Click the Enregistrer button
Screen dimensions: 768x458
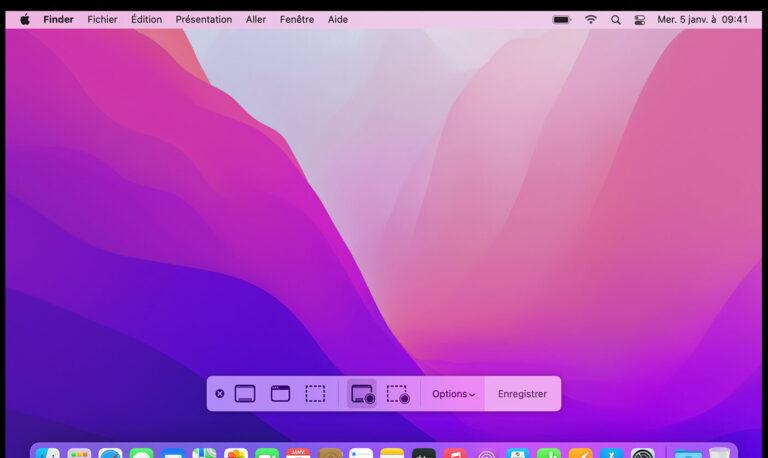522,394
